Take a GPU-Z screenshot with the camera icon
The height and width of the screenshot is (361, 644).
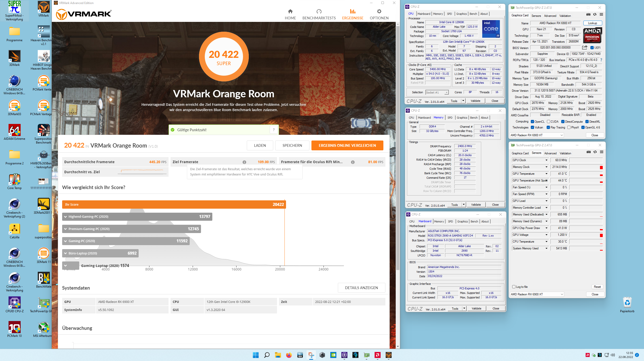pos(588,14)
